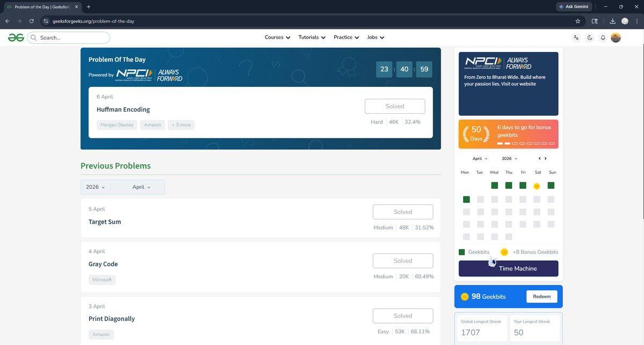
Task: Open the Gray Code problem
Action: pos(103,264)
